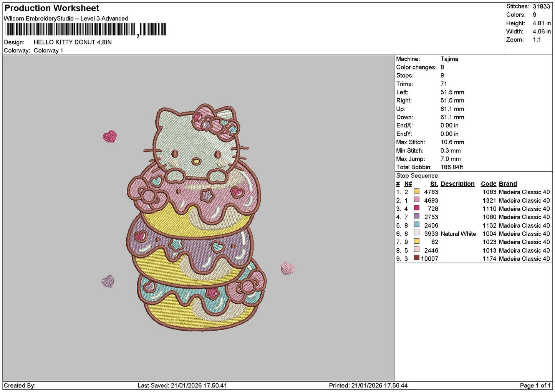Click the design name 'HELLO KITTY DONUT 4,8IN'
The width and height of the screenshot is (555, 392).
tap(73, 42)
